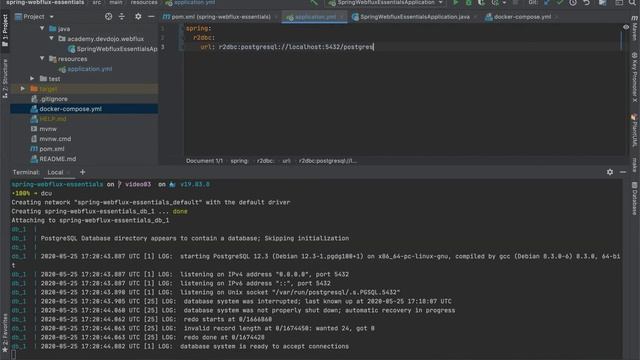Click 'resources' in navigation bar

144,2
